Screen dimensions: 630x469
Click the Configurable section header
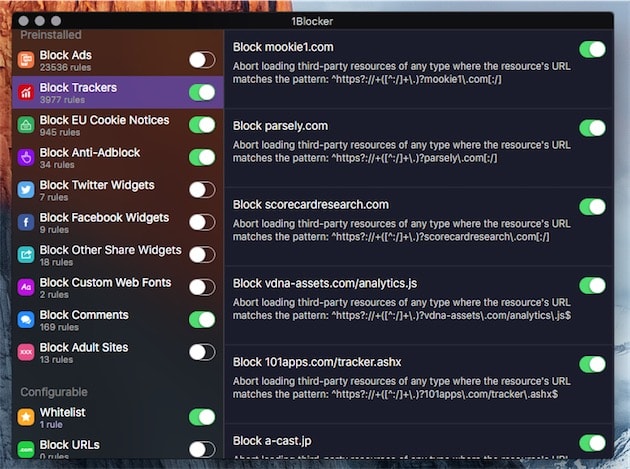pyautogui.click(x=54, y=392)
